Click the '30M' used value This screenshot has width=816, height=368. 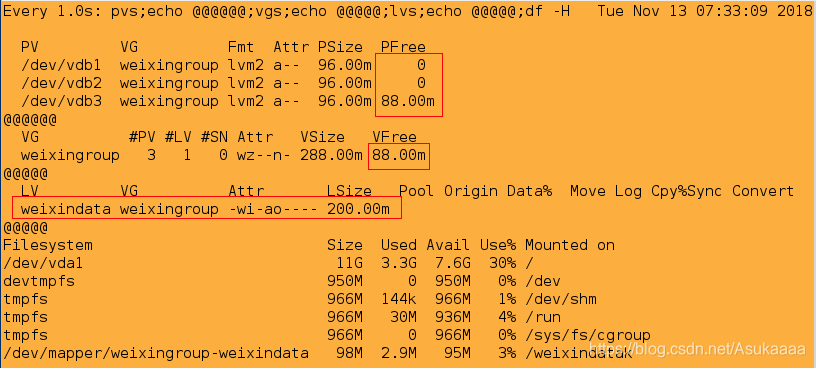[403, 318]
